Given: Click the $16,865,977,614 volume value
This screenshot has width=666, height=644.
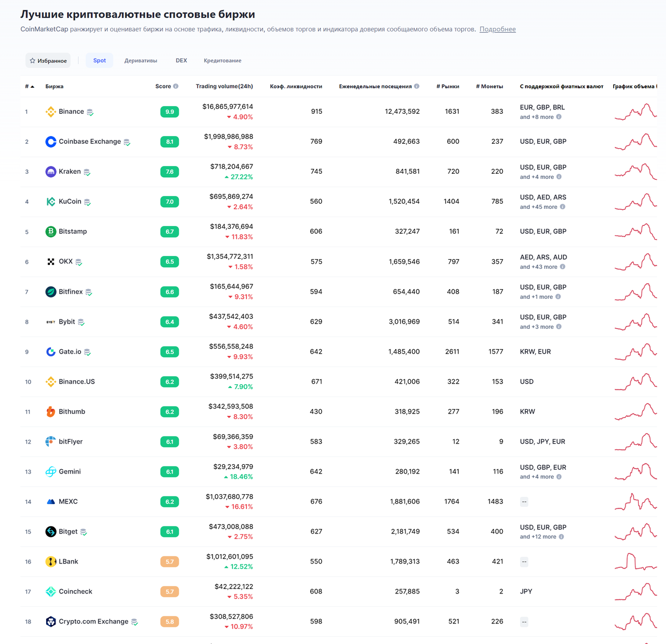Looking at the screenshot, I should pos(228,107).
